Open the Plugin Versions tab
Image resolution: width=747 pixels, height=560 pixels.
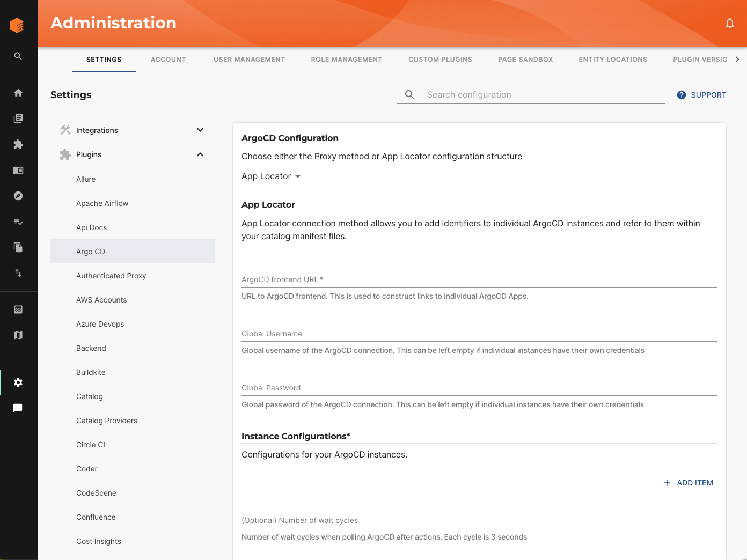point(700,60)
